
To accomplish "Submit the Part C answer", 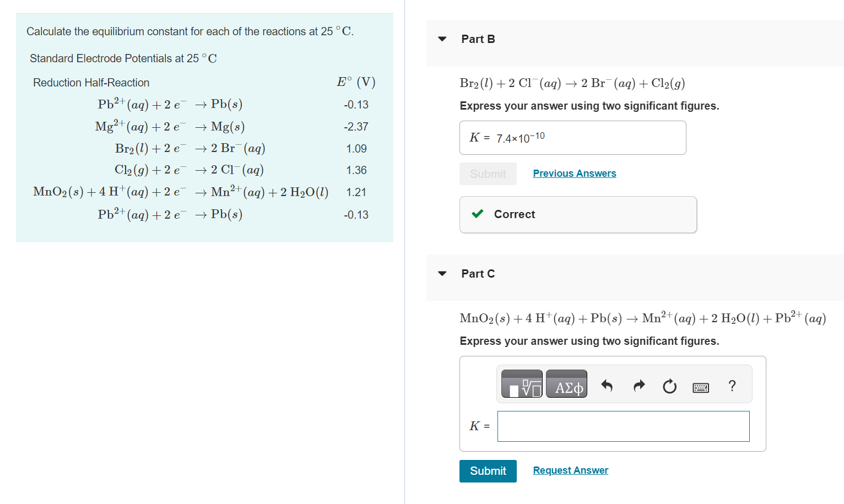I will pyautogui.click(x=488, y=471).
